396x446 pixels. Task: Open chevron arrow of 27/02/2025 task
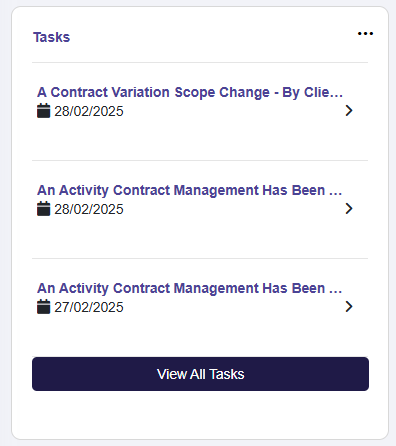[x=349, y=307]
